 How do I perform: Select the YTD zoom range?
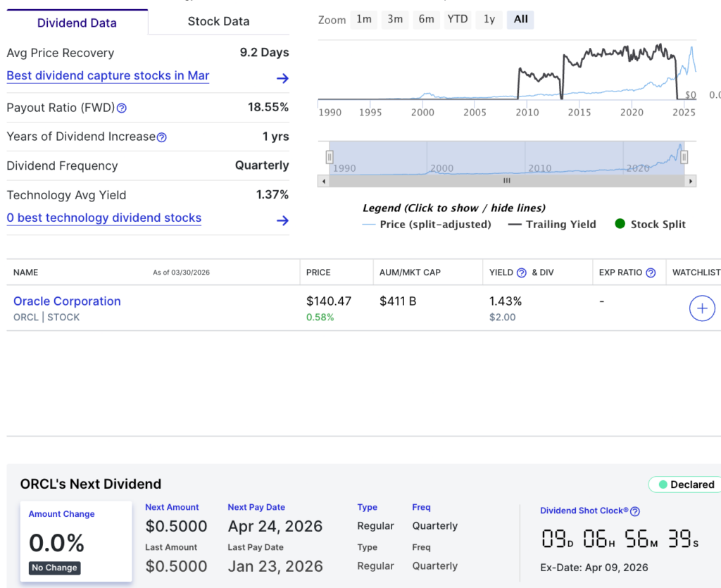tap(458, 19)
